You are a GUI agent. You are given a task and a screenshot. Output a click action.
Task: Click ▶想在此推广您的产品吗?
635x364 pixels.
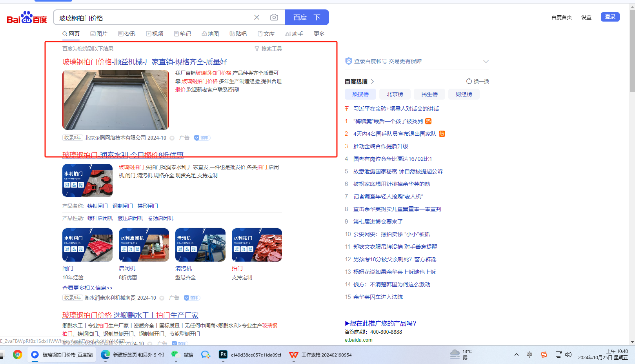tap(380, 323)
